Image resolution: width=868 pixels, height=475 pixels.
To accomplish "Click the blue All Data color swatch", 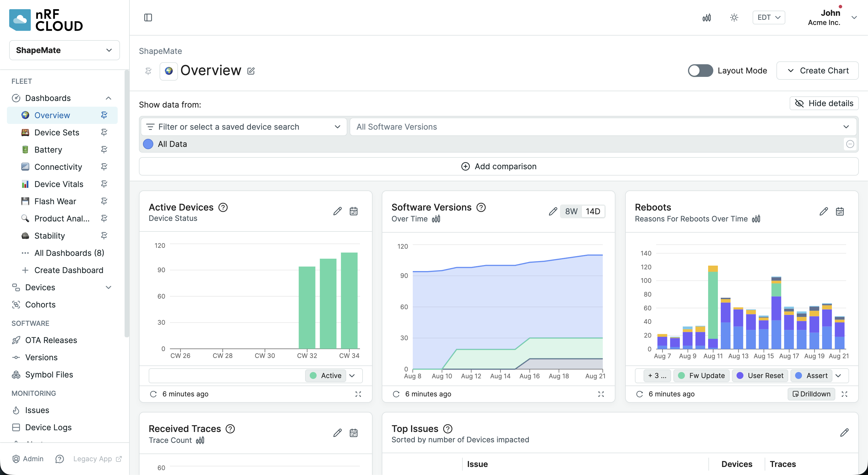I will pos(148,144).
